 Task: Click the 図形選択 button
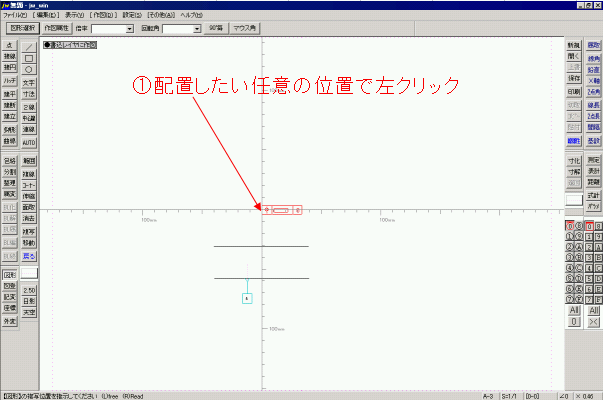(x=22, y=30)
